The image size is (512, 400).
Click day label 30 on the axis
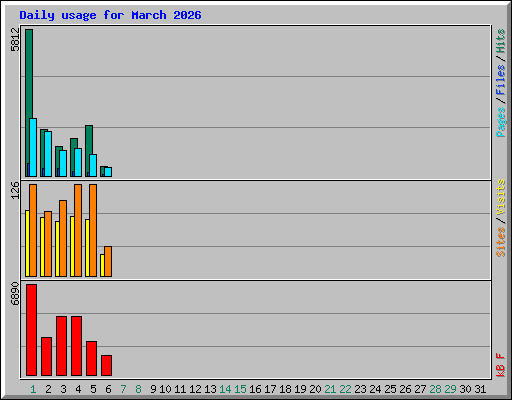pyautogui.click(x=465, y=389)
